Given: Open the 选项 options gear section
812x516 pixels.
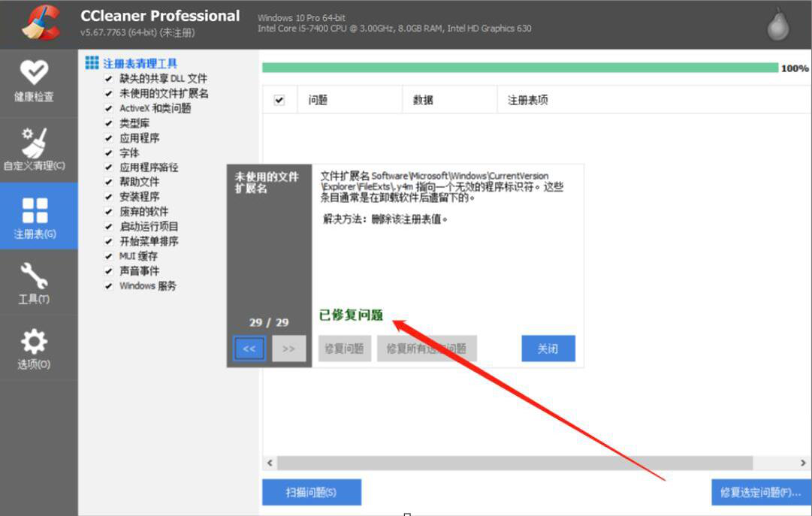Looking at the screenshot, I should coord(35,349).
